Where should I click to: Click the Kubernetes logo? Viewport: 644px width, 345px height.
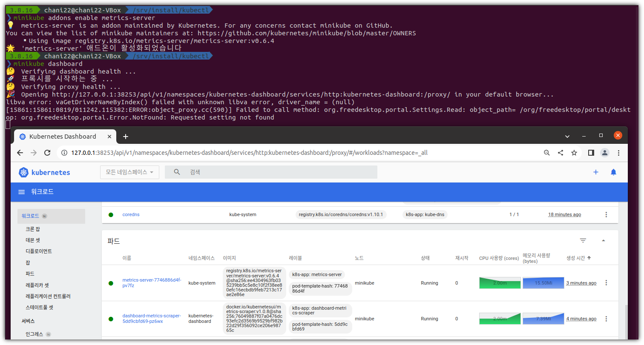[x=44, y=172]
